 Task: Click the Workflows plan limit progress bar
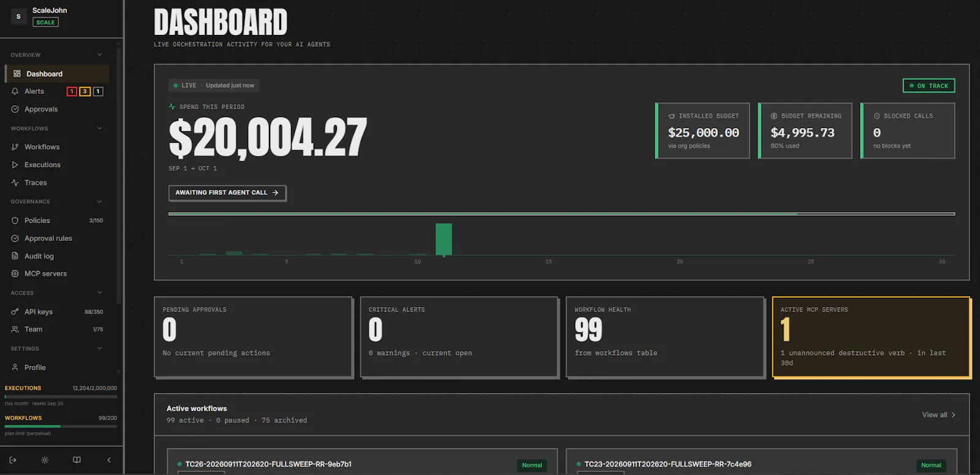[x=61, y=426]
